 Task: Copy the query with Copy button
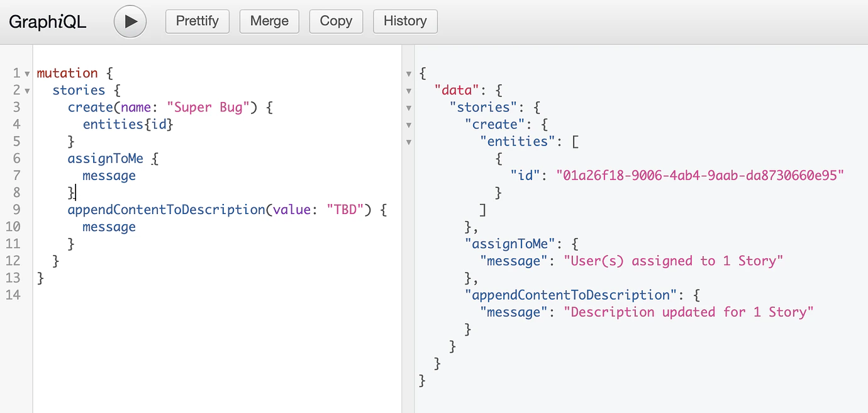point(336,21)
